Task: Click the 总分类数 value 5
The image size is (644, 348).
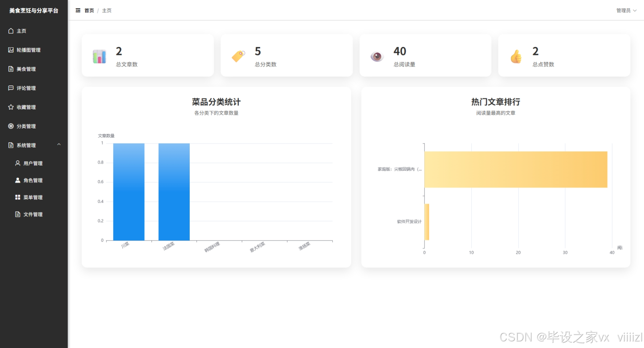Action: point(258,51)
